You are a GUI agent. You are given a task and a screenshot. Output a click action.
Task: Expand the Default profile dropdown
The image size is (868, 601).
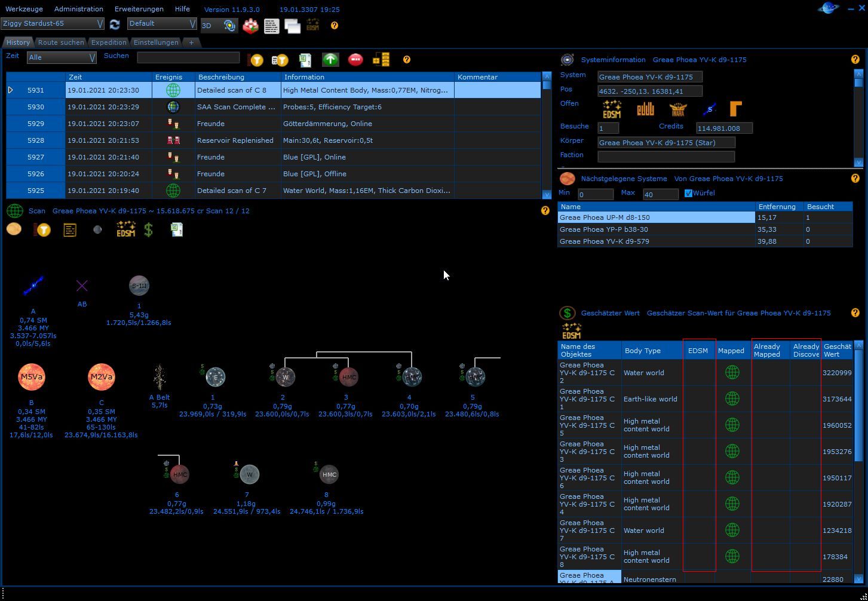pyautogui.click(x=162, y=24)
